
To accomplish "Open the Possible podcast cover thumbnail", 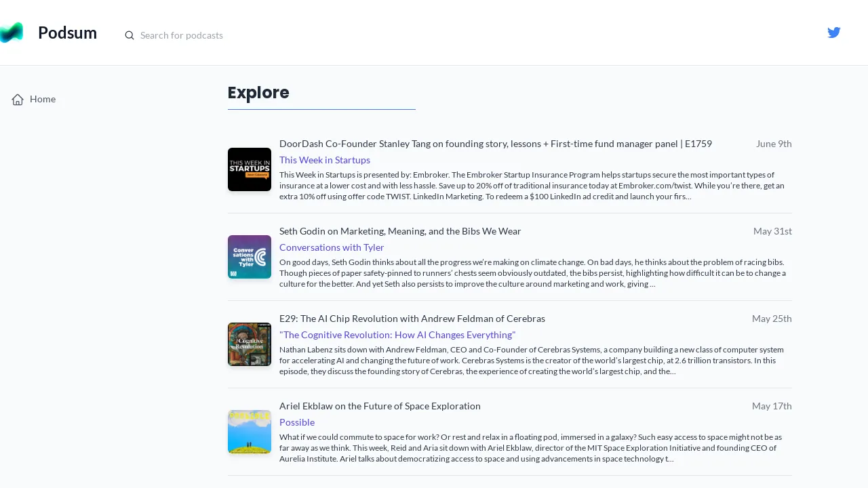I will (250, 432).
